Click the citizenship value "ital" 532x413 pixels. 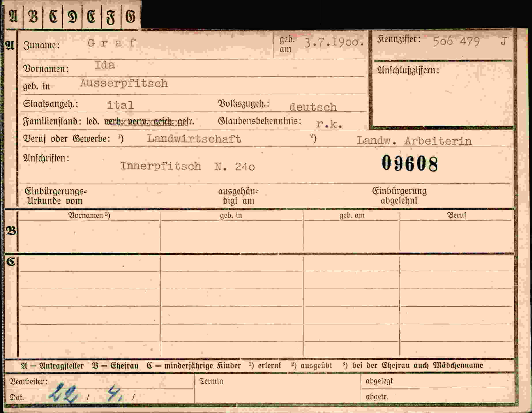click(x=120, y=105)
